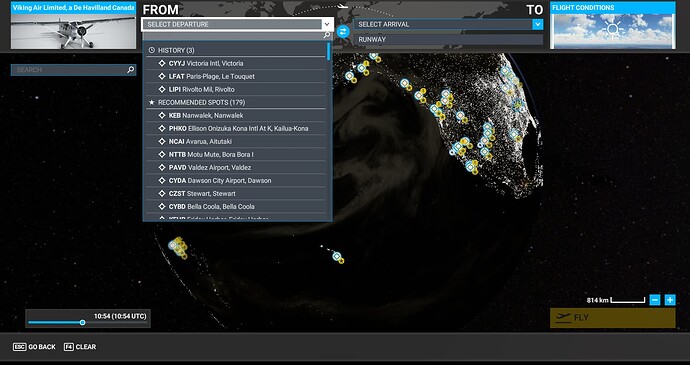Click the FLY button
The image size is (690, 365).
click(613, 318)
